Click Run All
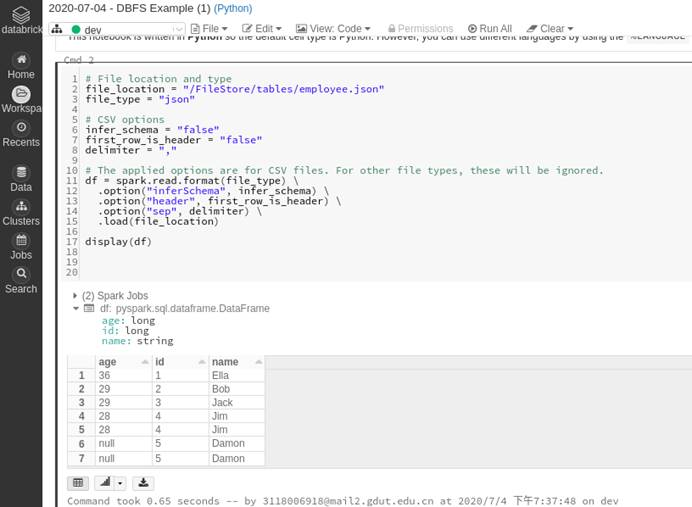Viewport: 692px width, 507px height. (x=490, y=29)
